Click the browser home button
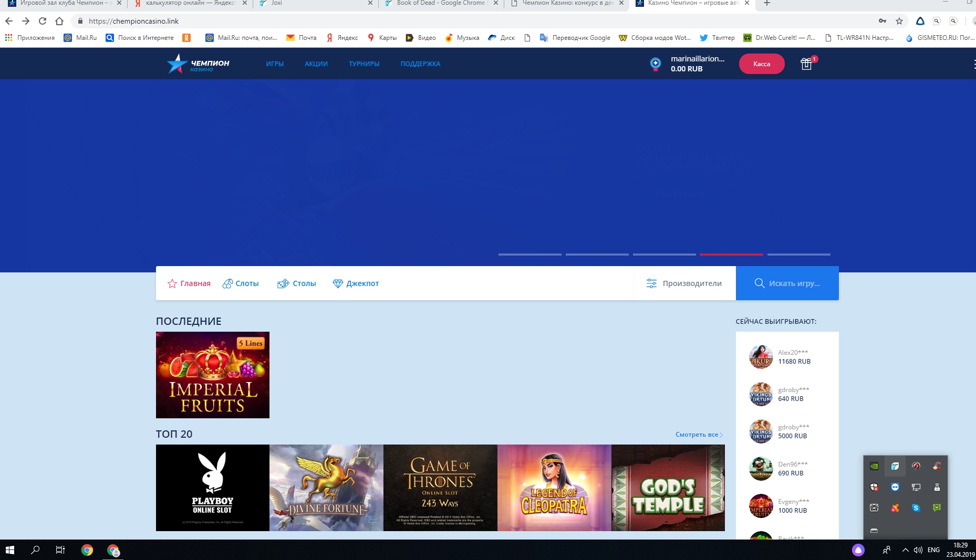The image size is (976, 560). pyautogui.click(x=59, y=21)
